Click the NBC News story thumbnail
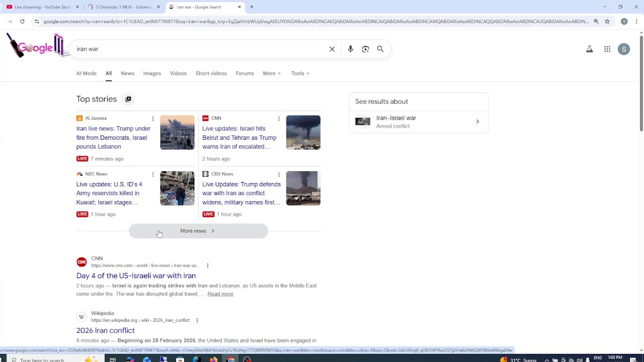 [177, 189]
